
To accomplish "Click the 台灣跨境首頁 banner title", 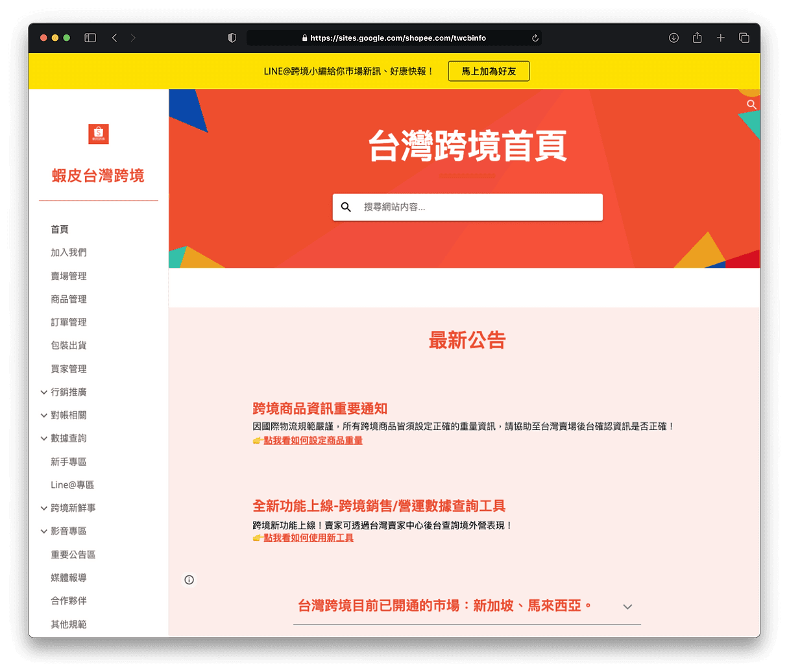I will [x=468, y=146].
